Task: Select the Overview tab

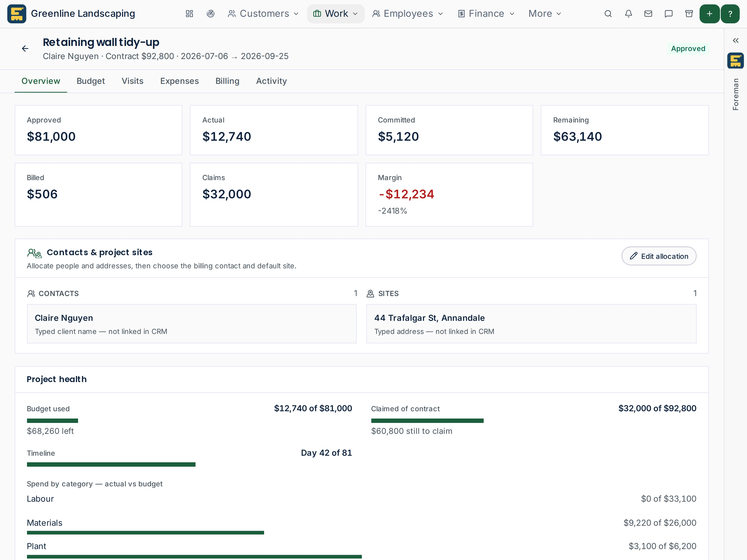Action: 41,81
